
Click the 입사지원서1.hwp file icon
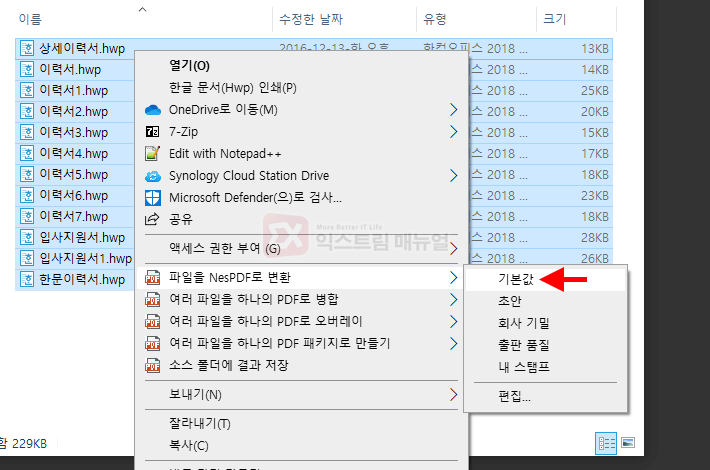[27, 258]
